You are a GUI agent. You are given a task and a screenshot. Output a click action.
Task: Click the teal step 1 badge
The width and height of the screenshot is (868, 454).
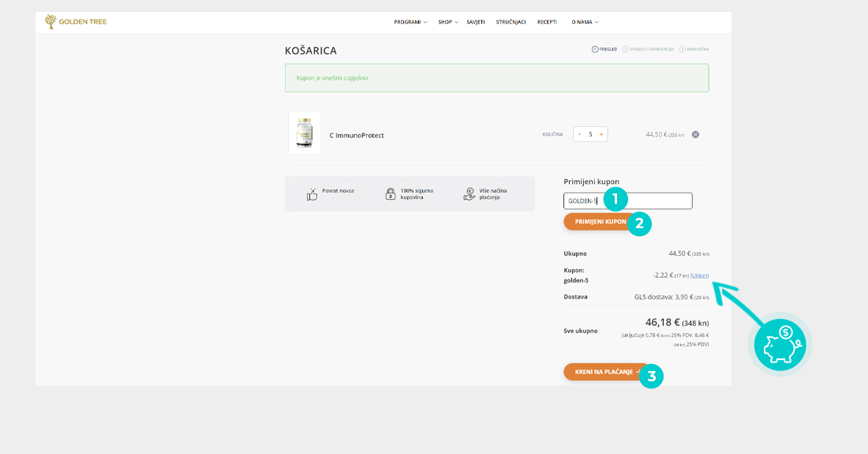pos(615,200)
